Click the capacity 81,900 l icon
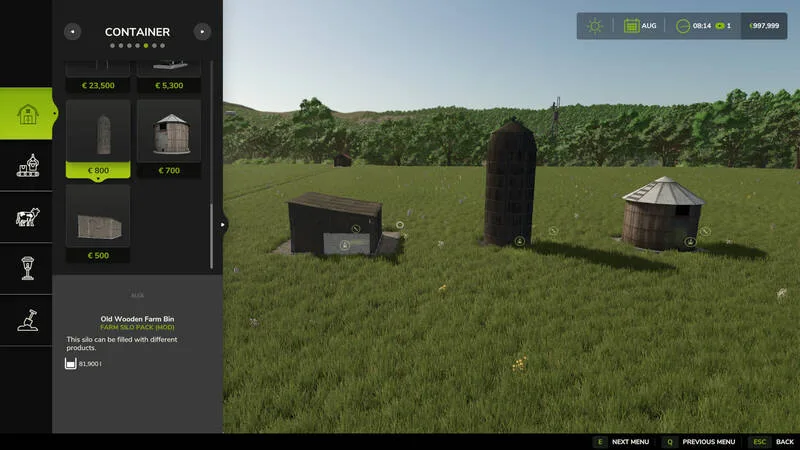 (70, 363)
